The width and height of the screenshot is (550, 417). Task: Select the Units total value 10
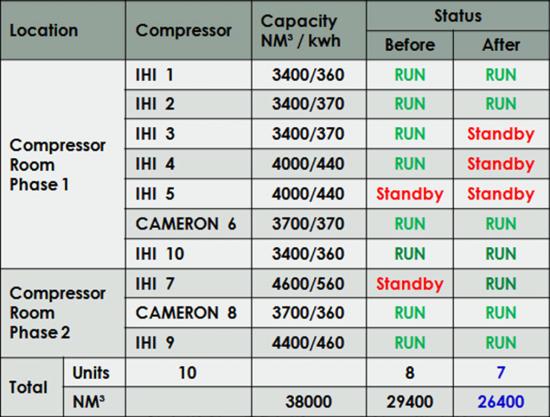pyautogui.click(x=188, y=372)
